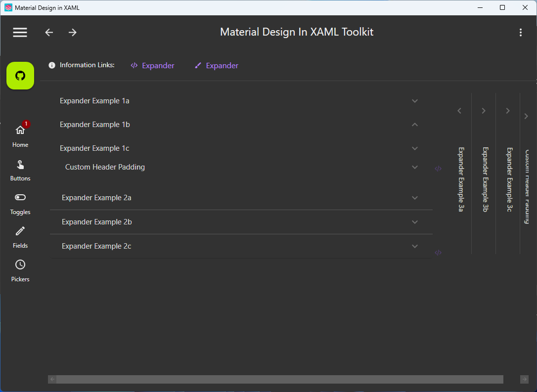Open the three-dot overflow menu
537x392 pixels.
(x=521, y=32)
